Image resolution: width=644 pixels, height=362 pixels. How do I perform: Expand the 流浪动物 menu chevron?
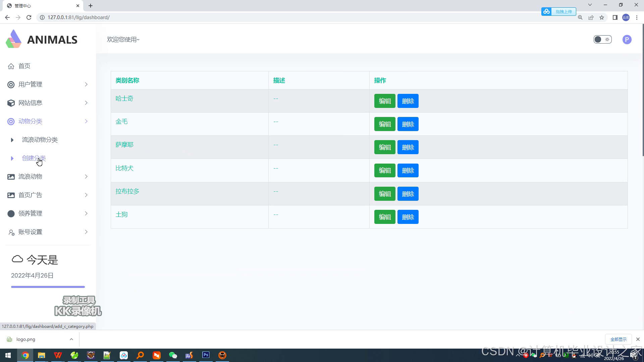pyautogui.click(x=86, y=177)
